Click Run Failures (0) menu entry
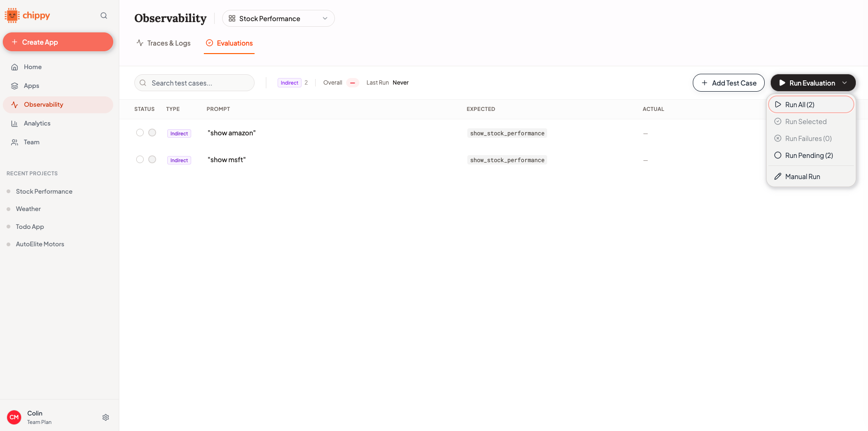Viewport: 868px width, 431px height. coord(811,139)
